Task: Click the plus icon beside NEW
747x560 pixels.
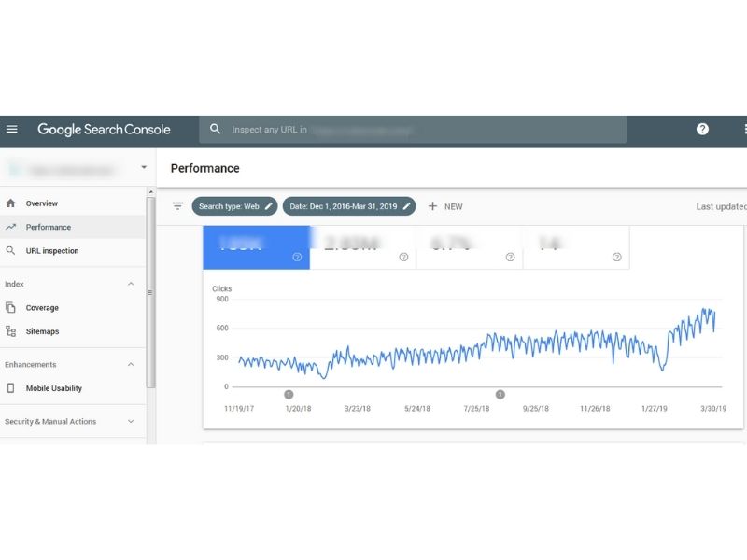Action: pos(432,206)
